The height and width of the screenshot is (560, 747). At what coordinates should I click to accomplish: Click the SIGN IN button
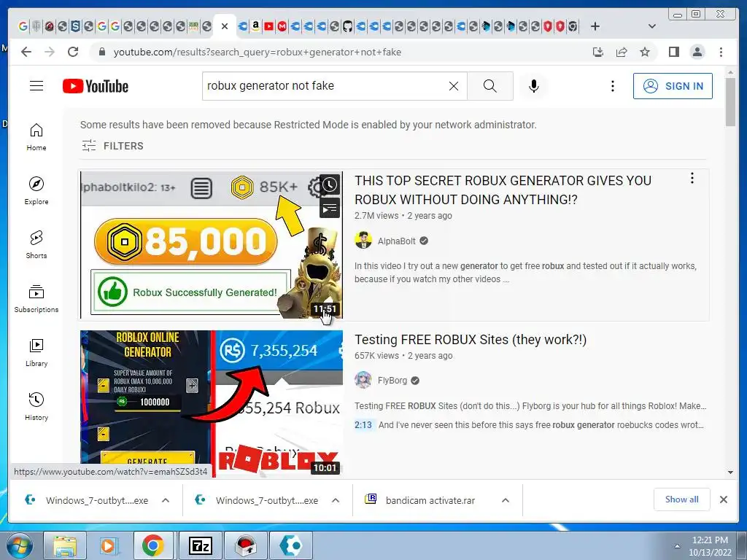[673, 86]
